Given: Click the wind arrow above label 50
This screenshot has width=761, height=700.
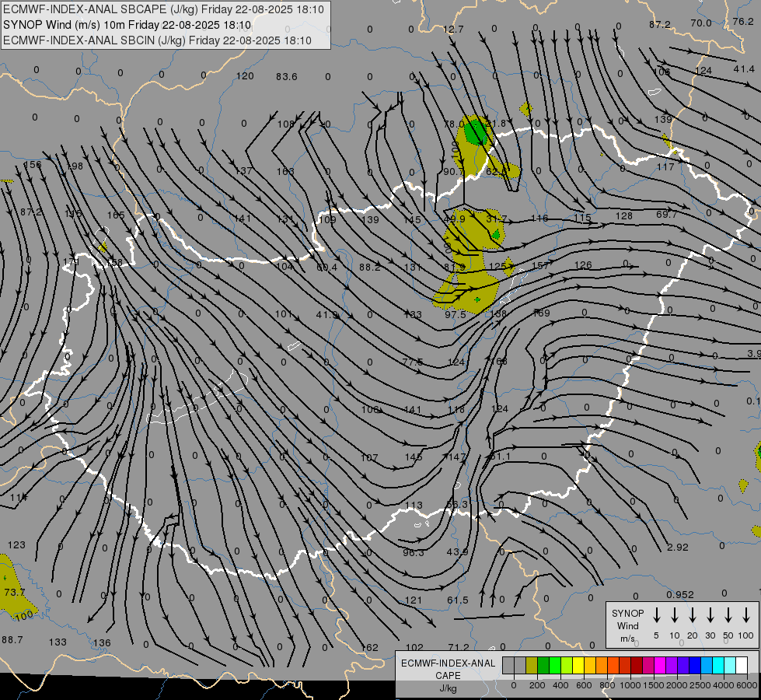Looking at the screenshot, I should [x=728, y=615].
